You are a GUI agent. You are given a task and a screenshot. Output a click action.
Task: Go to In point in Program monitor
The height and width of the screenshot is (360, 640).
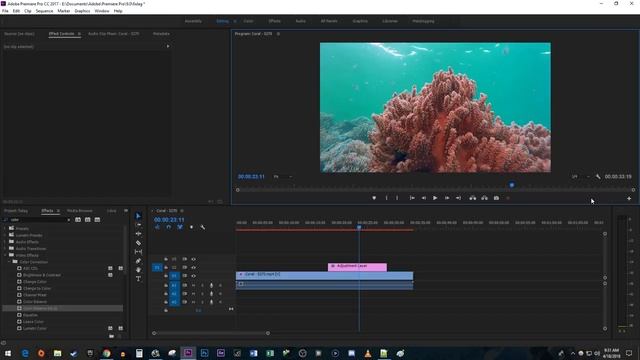pos(412,198)
